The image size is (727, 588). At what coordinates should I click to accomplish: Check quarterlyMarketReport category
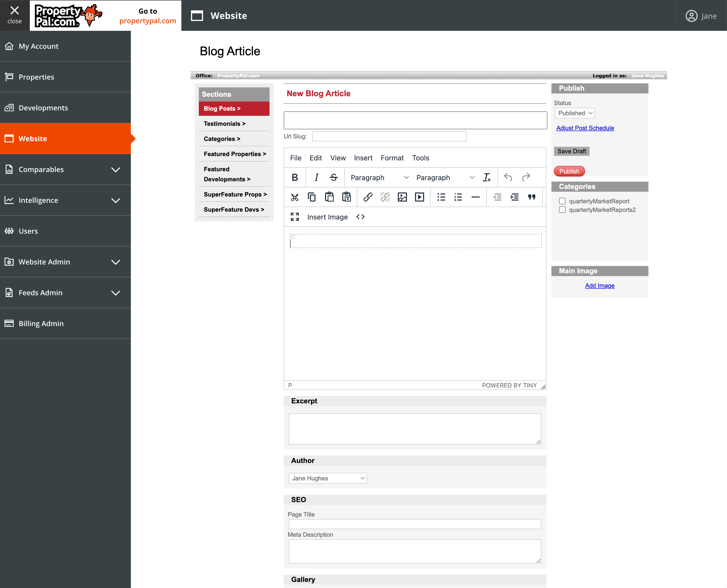562,201
